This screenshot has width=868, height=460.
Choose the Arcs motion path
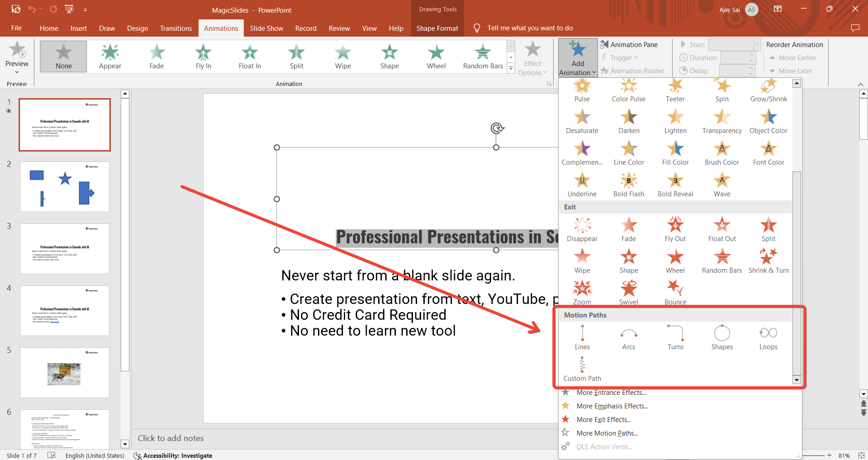point(628,337)
